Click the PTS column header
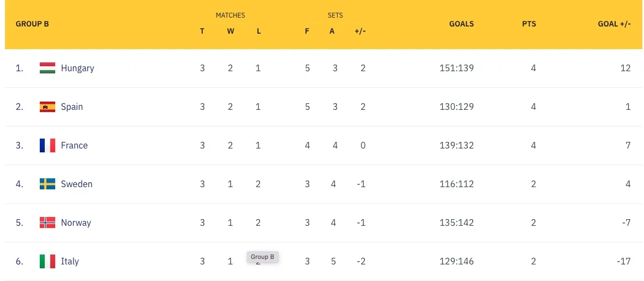The image size is (644, 281). pyautogui.click(x=529, y=24)
